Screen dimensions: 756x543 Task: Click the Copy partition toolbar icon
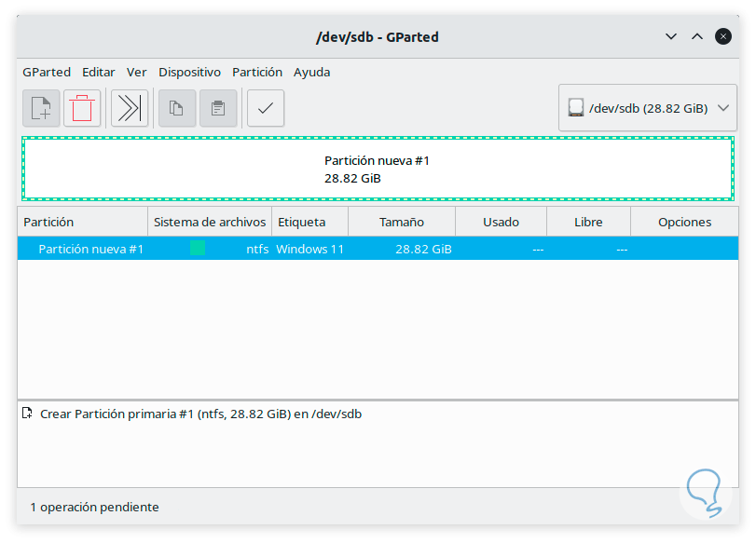coord(177,108)
